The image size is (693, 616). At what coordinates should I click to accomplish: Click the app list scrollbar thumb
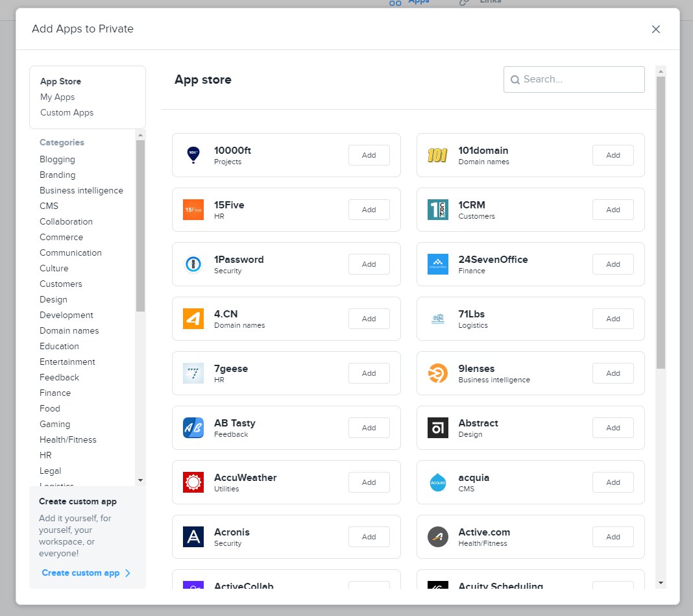pyautogui.click(x=661, y=221)
